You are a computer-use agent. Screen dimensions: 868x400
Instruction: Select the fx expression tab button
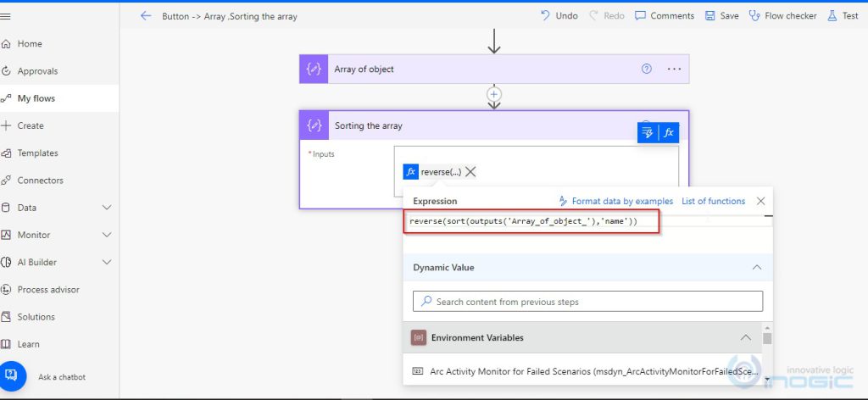tap(668, 132)
